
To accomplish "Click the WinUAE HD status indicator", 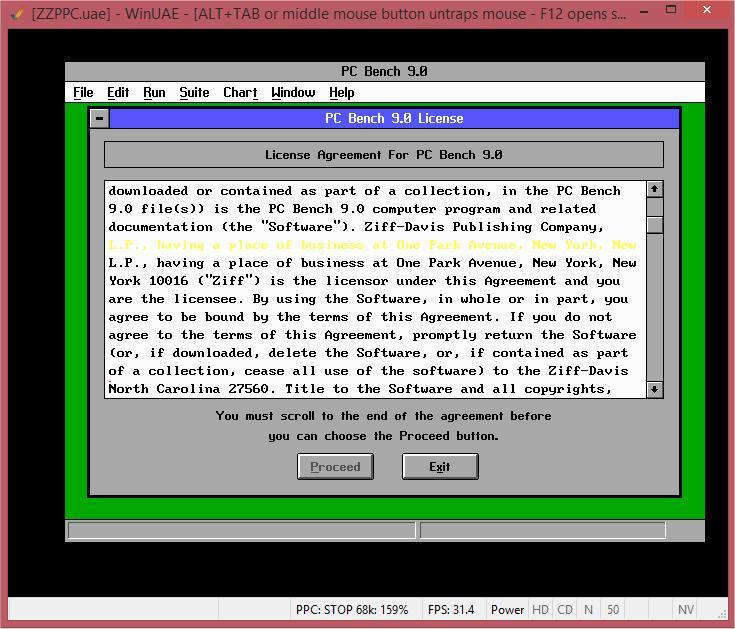I will pyautogui.click(x=540, y=609).
